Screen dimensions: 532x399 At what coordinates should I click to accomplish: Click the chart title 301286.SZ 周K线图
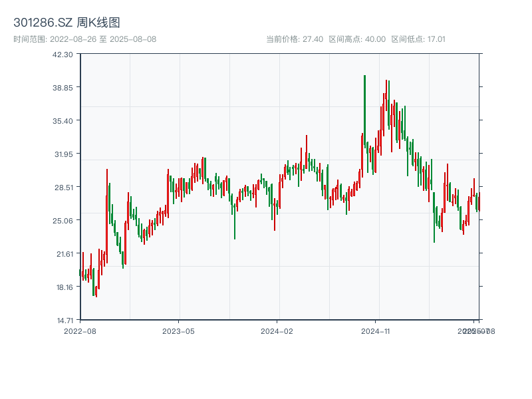(x=66, y=23)
